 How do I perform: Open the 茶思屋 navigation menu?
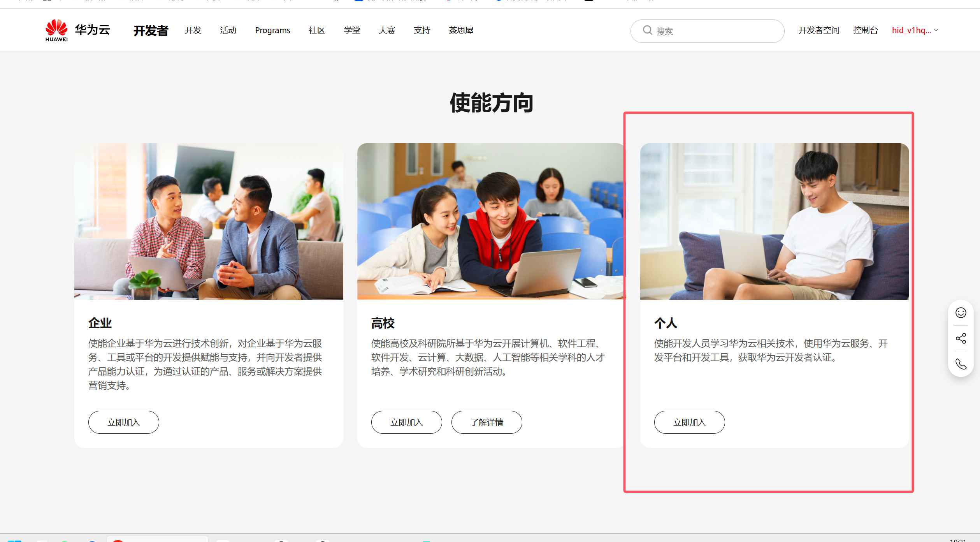(461, 30)
